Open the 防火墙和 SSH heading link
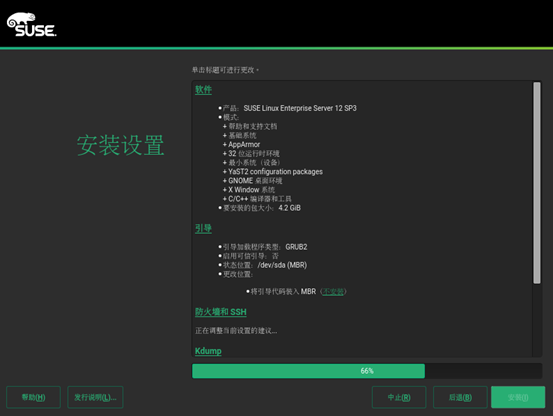This screenshot has width=553, height=416. (221, 312)
